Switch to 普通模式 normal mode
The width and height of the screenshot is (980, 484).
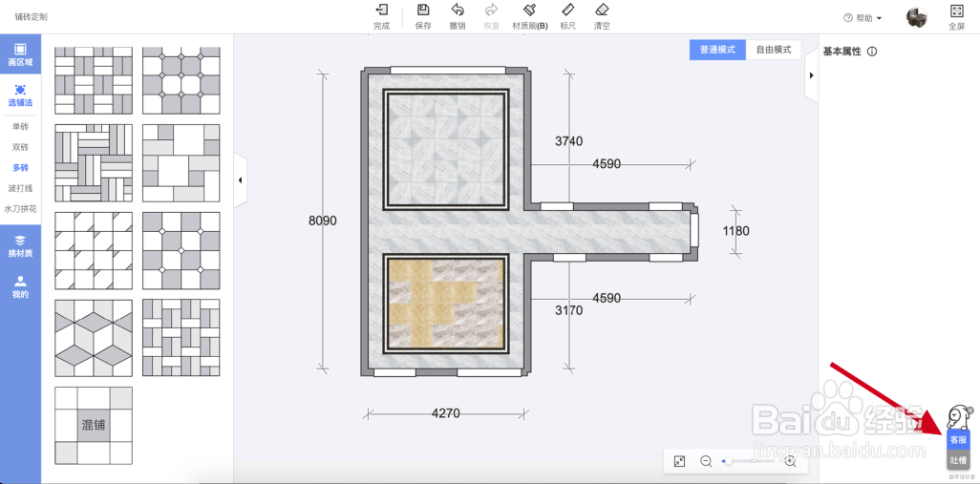717,50
